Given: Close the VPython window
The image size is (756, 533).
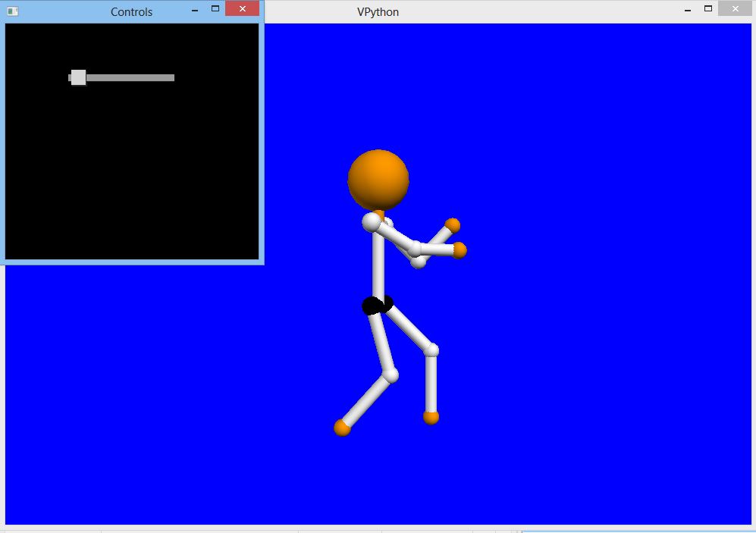Looking at the screenshot, I should tap(735, 9).
